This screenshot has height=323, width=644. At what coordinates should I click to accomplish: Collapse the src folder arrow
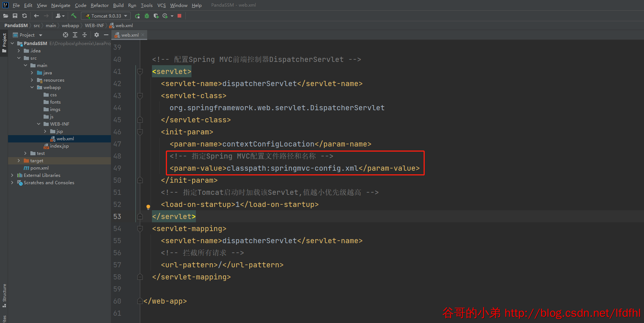pos(19,58)
